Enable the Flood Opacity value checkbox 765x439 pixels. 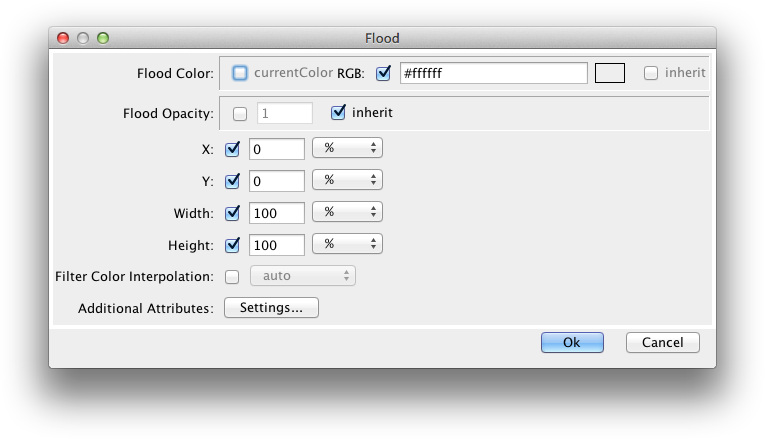coord(240,113)
